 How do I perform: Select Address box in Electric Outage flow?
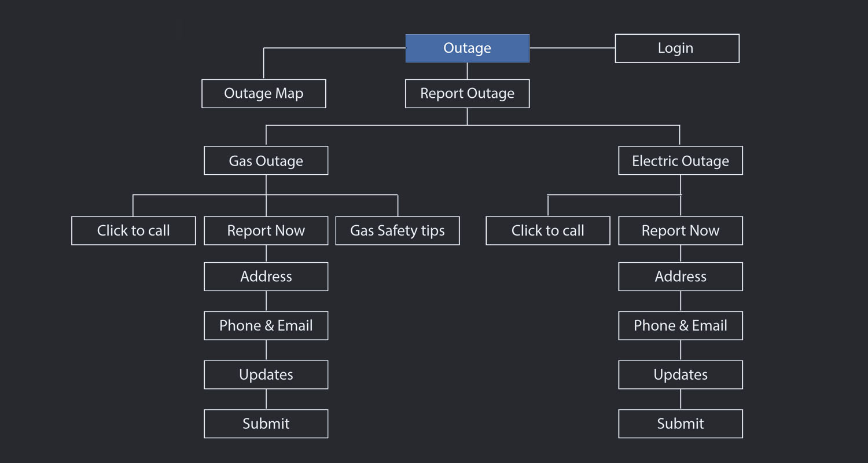click(680, 277)
